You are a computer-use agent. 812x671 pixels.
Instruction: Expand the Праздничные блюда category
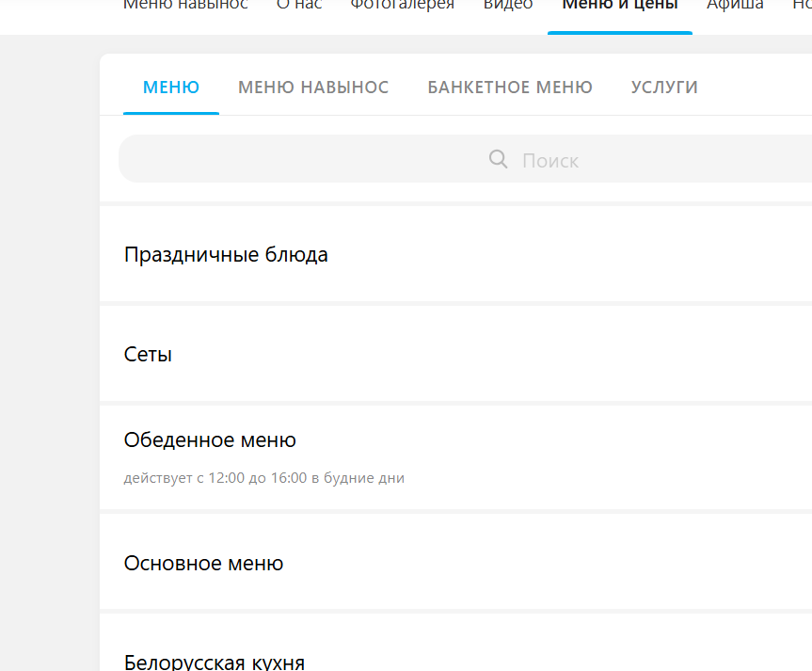[455, 254]
